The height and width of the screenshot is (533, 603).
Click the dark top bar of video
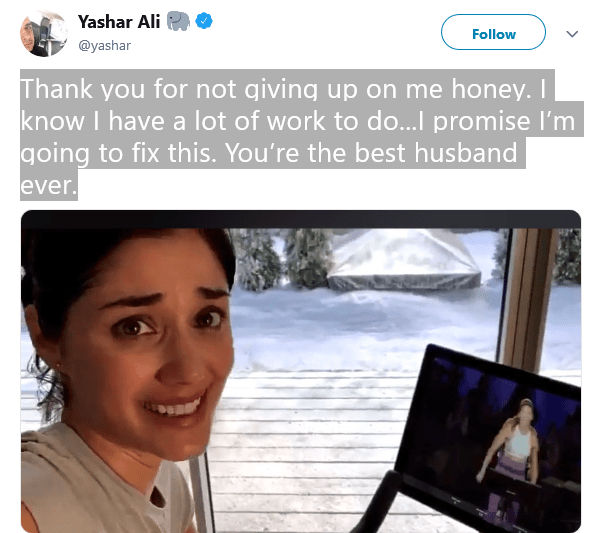(x=301, y=219)
